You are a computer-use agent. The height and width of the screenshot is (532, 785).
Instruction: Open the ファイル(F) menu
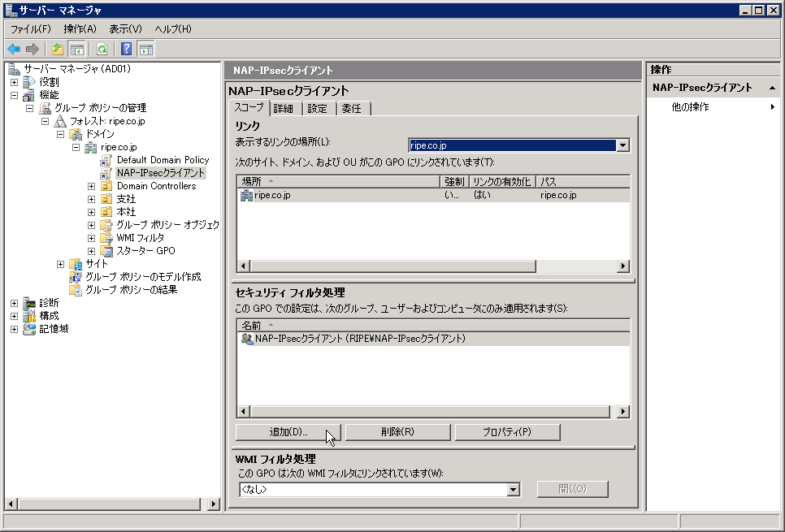[31, 29]
